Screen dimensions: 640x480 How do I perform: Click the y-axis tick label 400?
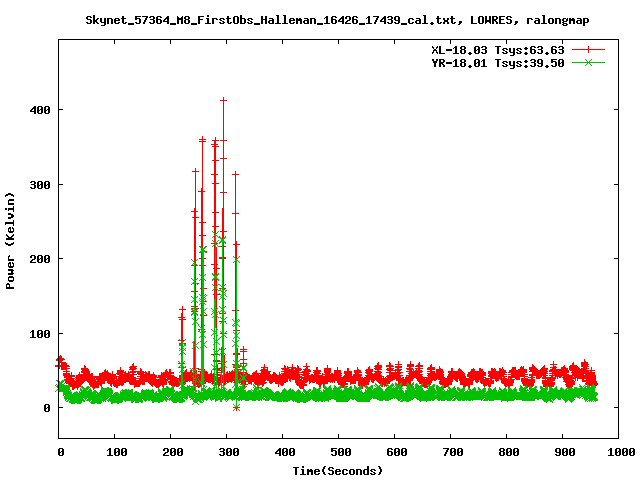pyautogui.click(x=40, y=110)
